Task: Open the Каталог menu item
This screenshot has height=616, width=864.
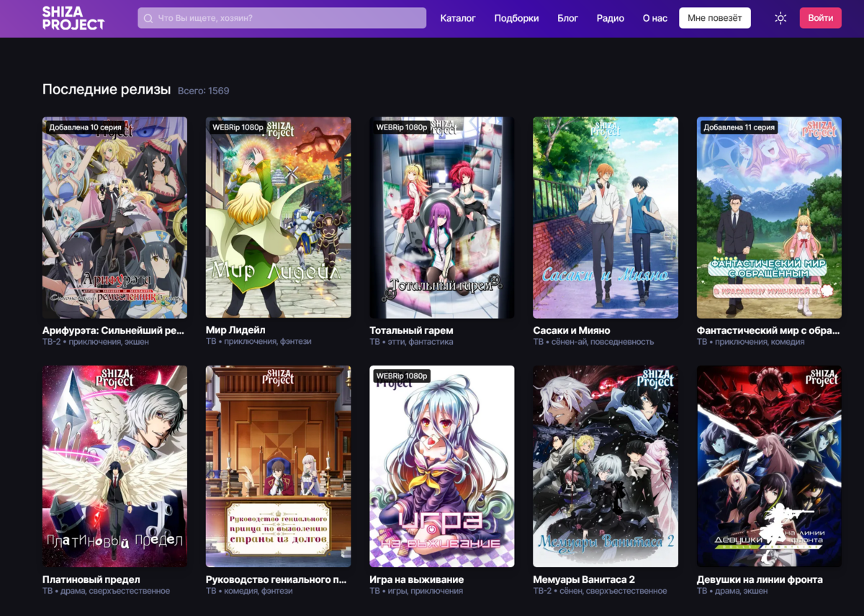Action: (458, 18)
